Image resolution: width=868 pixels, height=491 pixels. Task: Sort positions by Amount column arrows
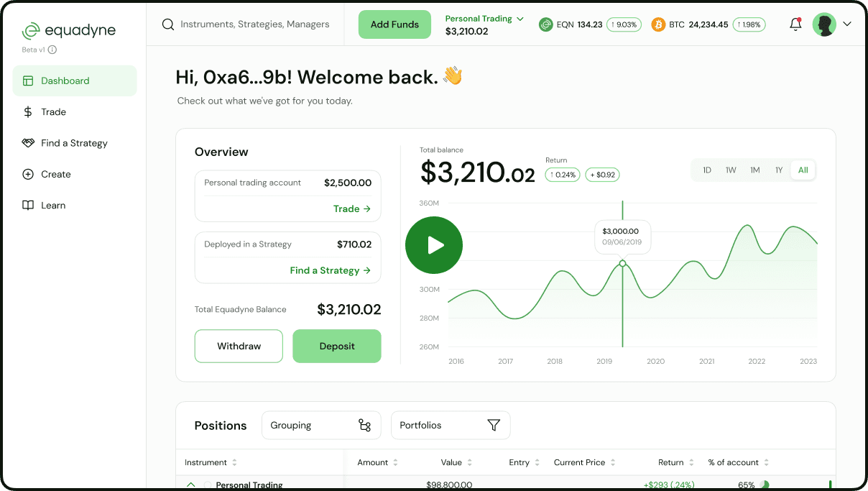(x=395, y=462)
